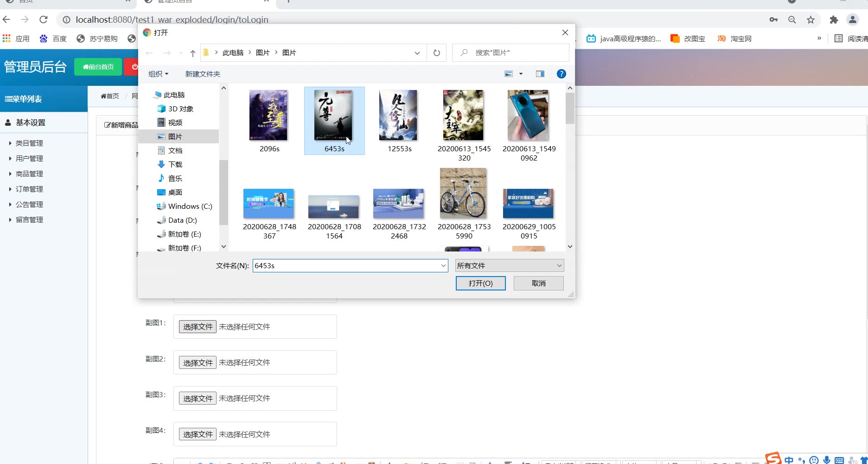This screenshot has height=464, width=868.
Task: Open the browser zoom magnifier icon
Action: pos(792,19)
